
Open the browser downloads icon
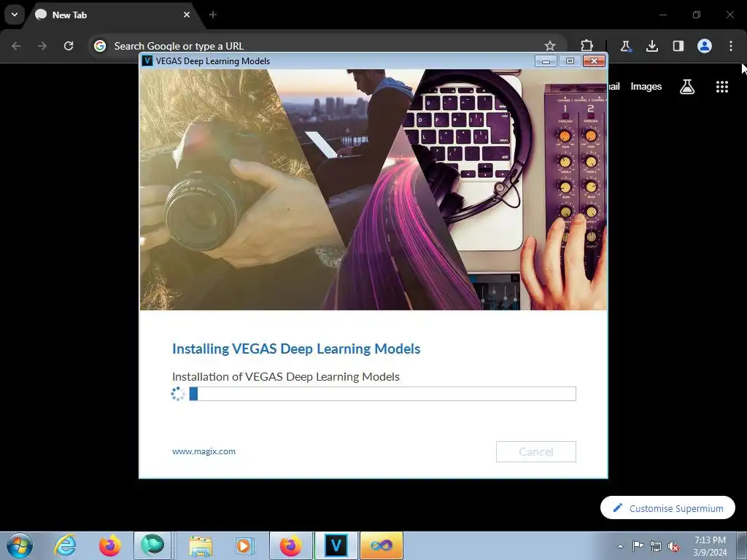(651, 46)
